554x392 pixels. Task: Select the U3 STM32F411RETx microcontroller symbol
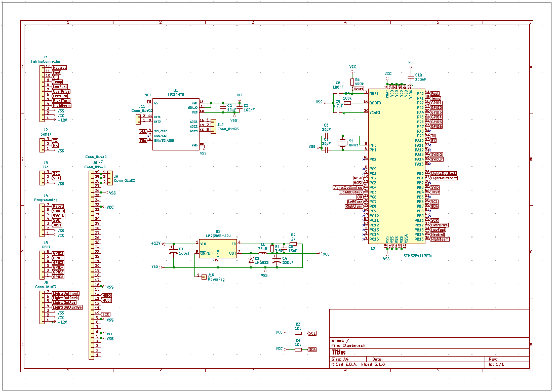396,166
